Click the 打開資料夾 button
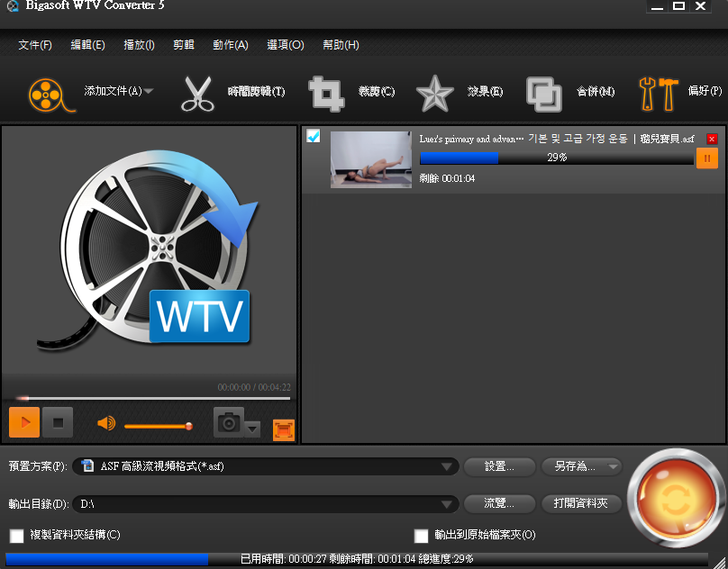Image resolution: width=728 pixels, height=569 pixels. pos(581,503)
